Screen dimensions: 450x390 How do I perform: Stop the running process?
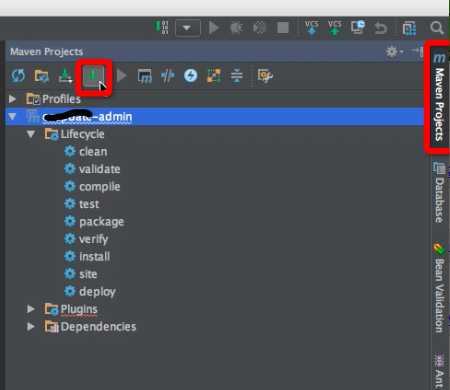point(283,28)
